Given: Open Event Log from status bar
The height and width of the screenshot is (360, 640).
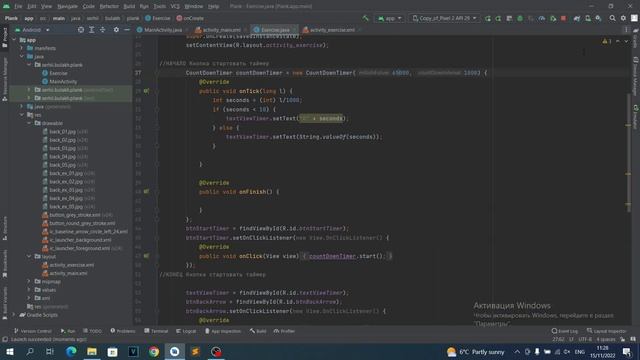Looking at the screenshot, I should [564, 331].
